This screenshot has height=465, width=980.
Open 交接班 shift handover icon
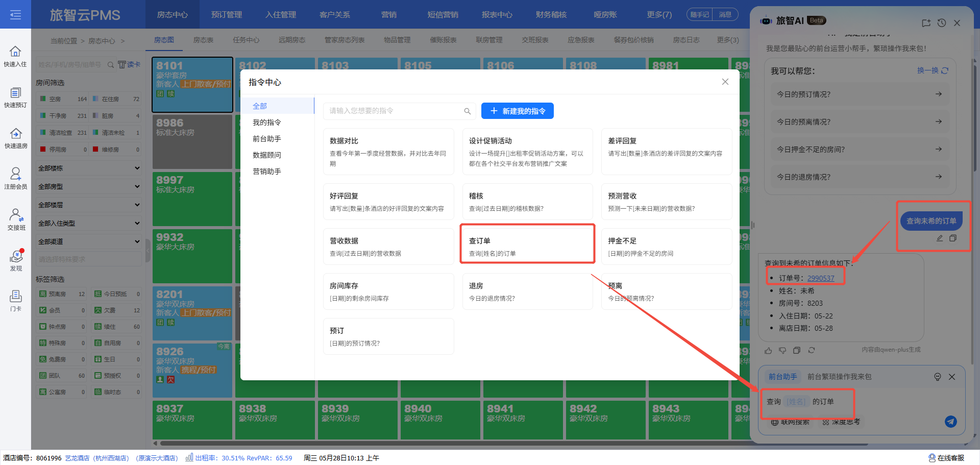point(16,219)
